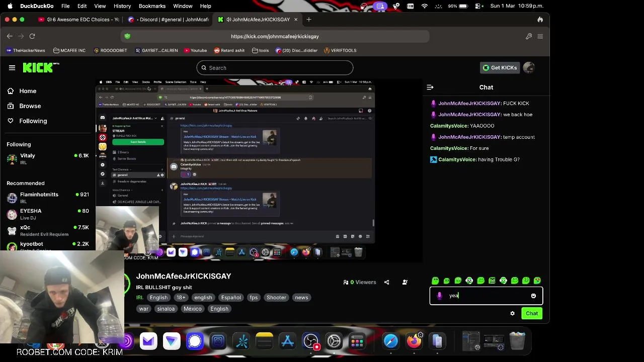
Task: Insert the angry square-face emote
Action: [492, 281]
